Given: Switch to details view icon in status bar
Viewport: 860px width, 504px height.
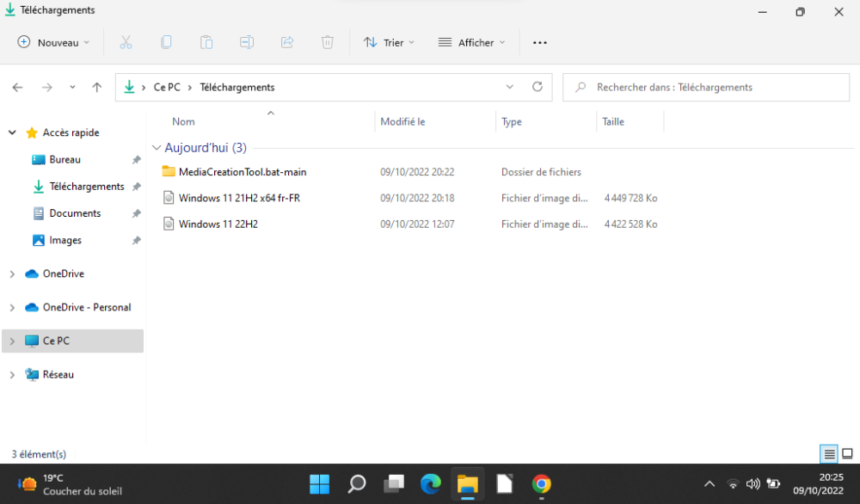Looking at the screenshot, I should pos(829,453).
